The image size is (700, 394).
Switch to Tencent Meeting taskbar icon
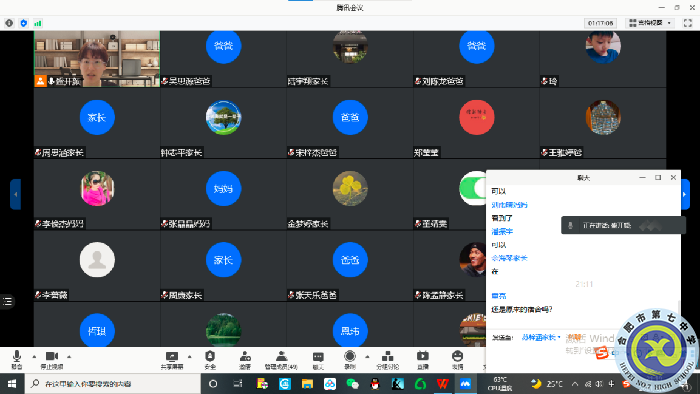(x=465, y=384)
